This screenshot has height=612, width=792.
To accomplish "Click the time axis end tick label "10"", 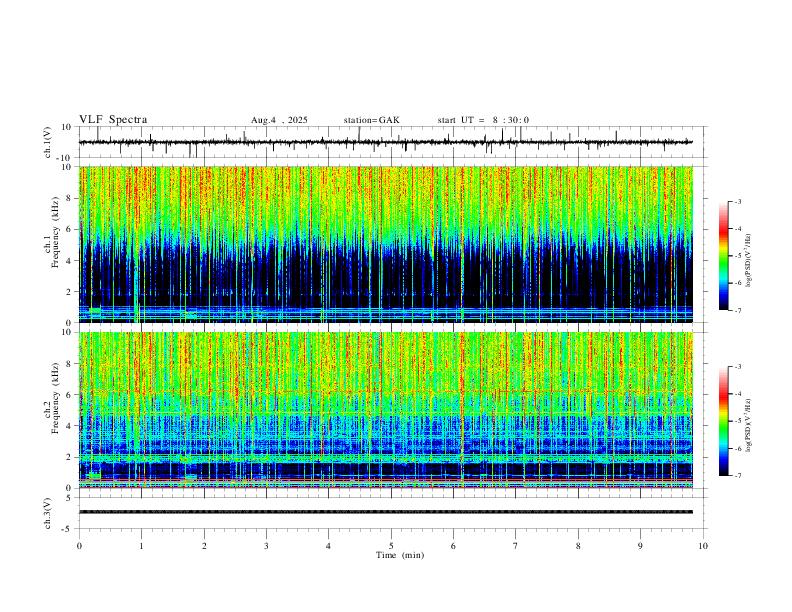I will [x=703, y=546].
